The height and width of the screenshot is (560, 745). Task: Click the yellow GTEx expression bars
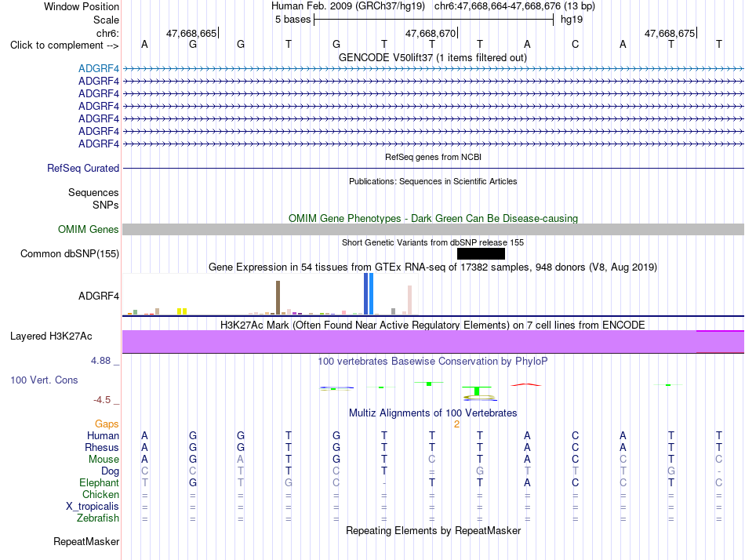point(182,311)
